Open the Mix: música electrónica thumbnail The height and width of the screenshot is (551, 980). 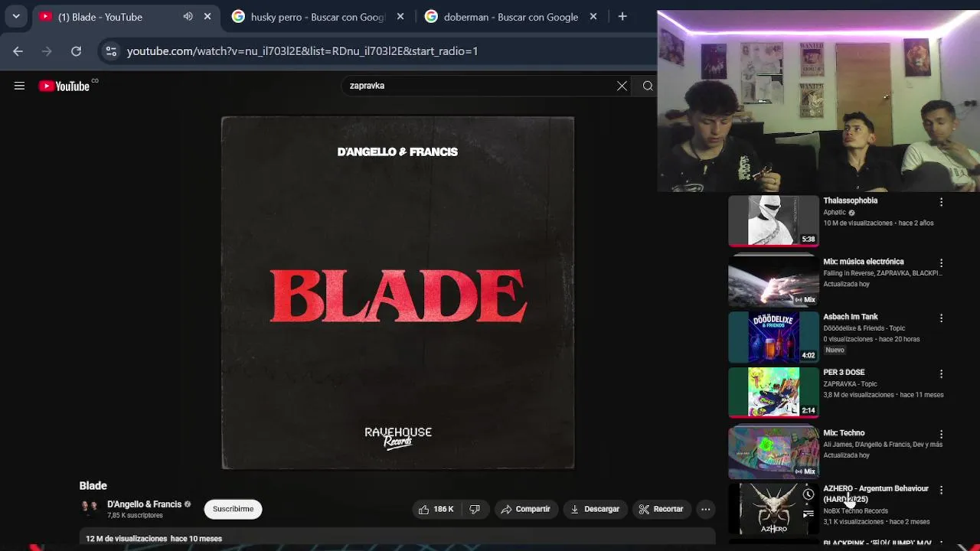point(773,282)
